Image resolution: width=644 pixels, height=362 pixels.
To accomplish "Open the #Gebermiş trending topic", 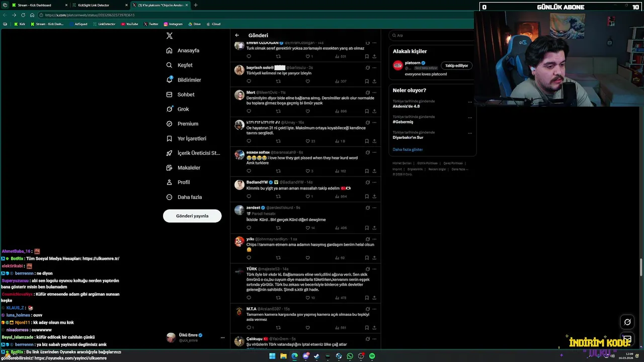I will click(x=403, y=122).
